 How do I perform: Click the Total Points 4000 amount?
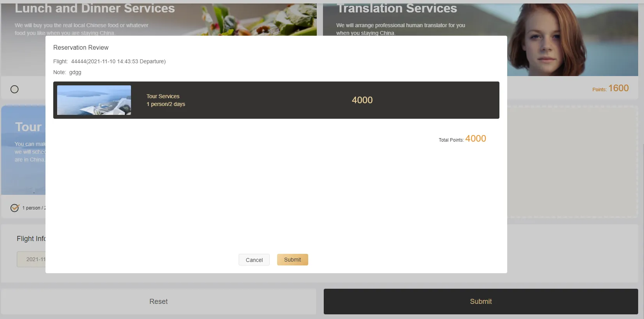pyautogui.click(x=475, y=139)
